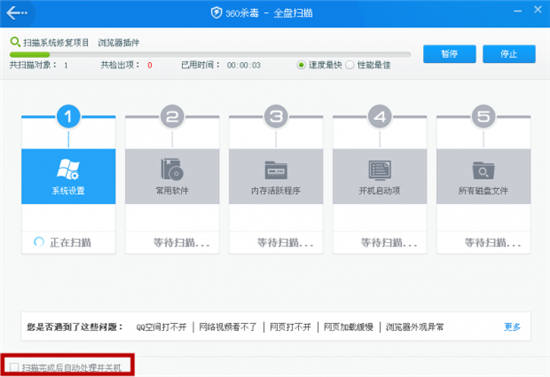This screenshot has height=377, width=550.
Task: Click the 常用软件 card label
Action: tap(172, 190)
